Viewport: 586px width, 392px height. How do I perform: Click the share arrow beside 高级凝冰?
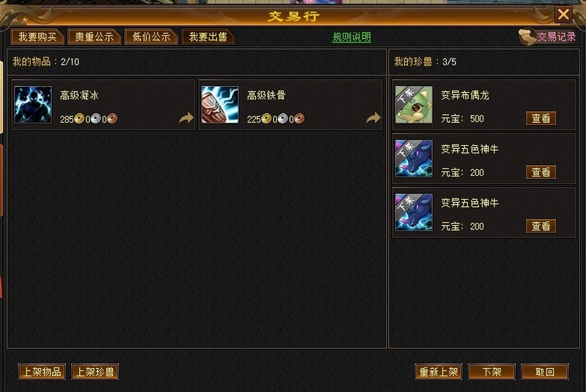[x=186, y=118]
